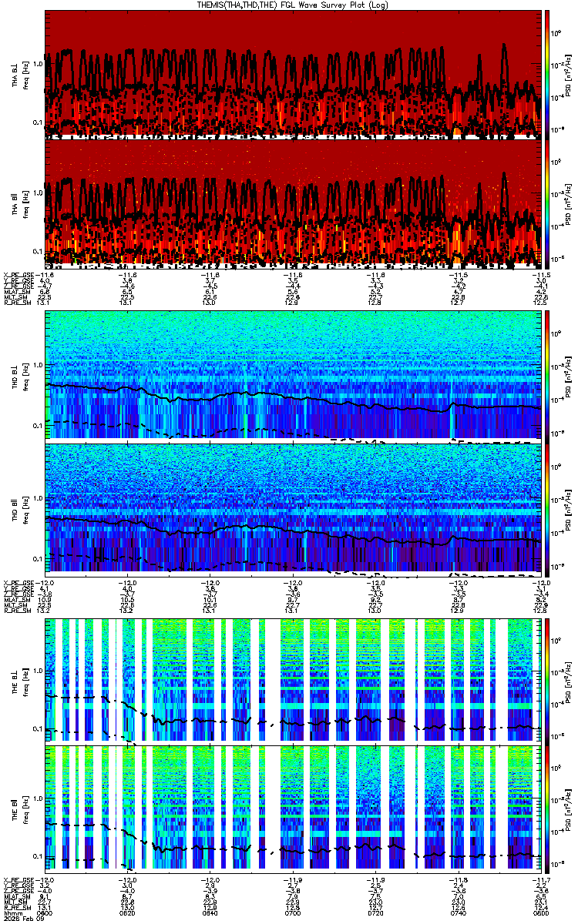Click the PSD color bar of THA B-parallel panel

pos(548,204)
